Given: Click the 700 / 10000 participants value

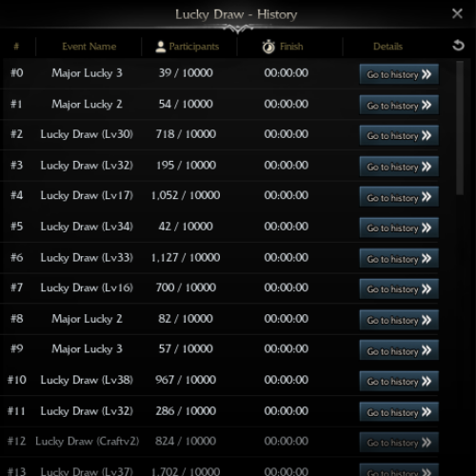Looking at the screenshot, I should pos(186,288).
